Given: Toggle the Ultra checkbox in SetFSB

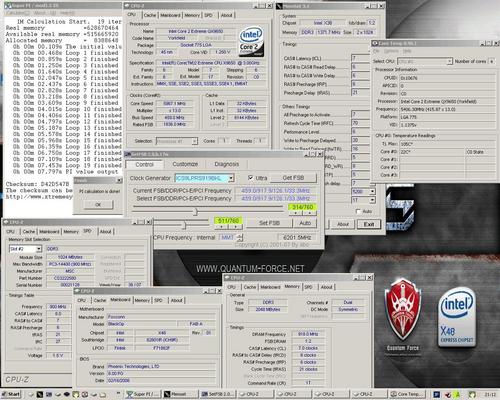Looking at the screenshot, I should pyautogui.click(x=251, y=178).
